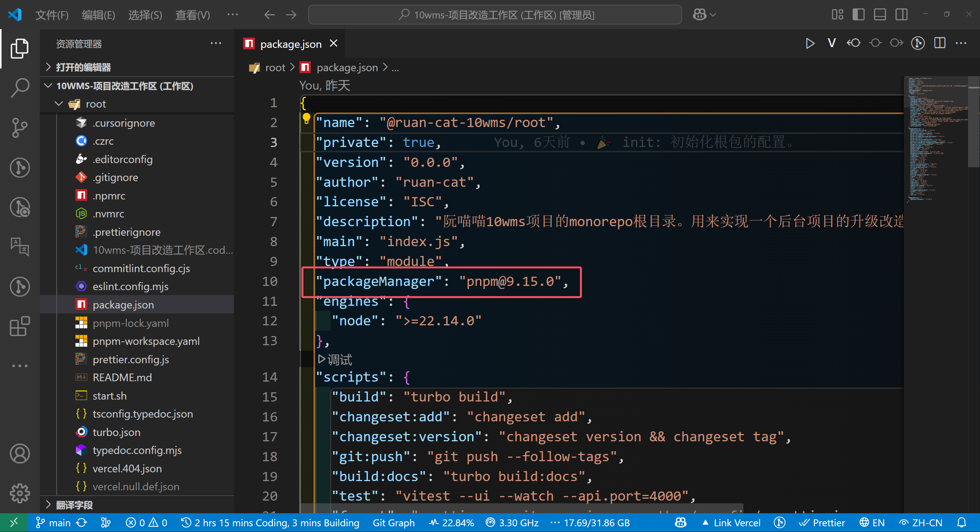Open the Accounts menu in activity bar
Screen dimensions: 980x532
point(20,454)
